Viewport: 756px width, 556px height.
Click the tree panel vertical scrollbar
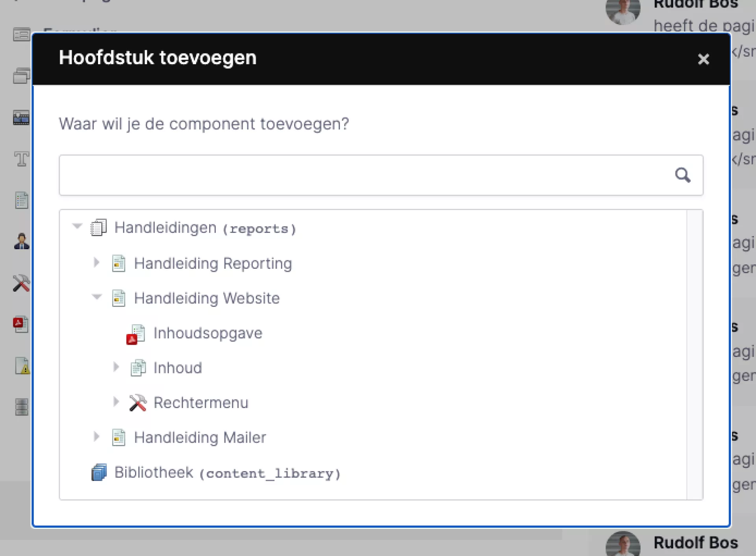pos(695,354)
